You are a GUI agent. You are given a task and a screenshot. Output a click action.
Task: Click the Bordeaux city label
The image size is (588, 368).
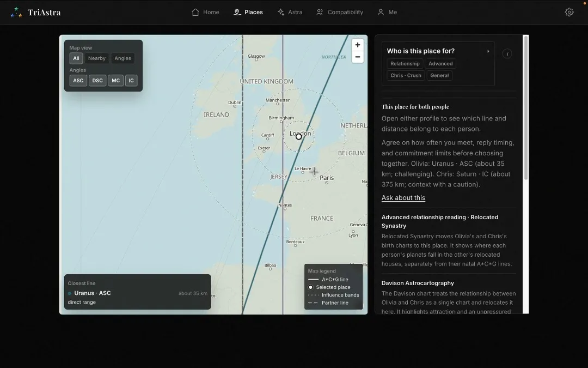pyautogui.click(x=295, y=242)
